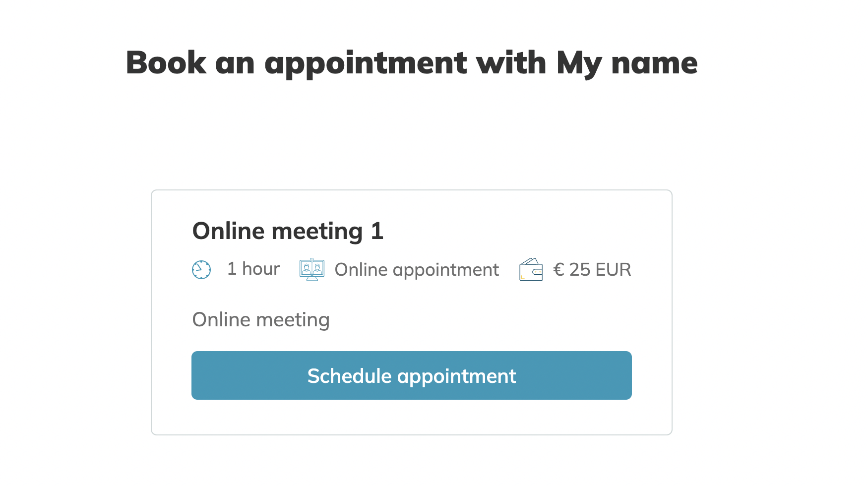Click the 1 hour duration label
This screenshot has height=486, width=868.
pos(253,269)
